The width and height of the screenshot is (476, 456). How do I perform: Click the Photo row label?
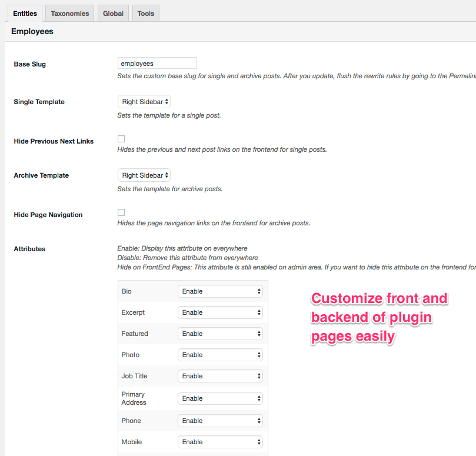131,355
